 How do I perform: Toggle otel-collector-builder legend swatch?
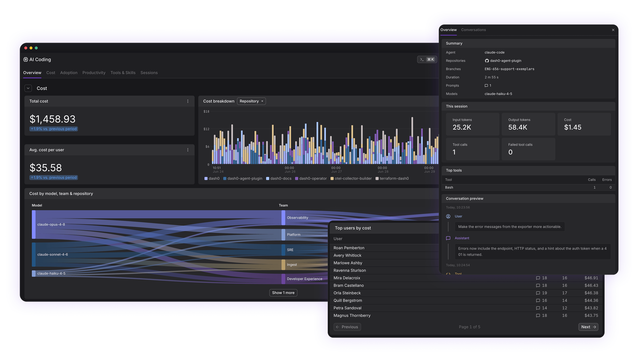coord(332,179)
